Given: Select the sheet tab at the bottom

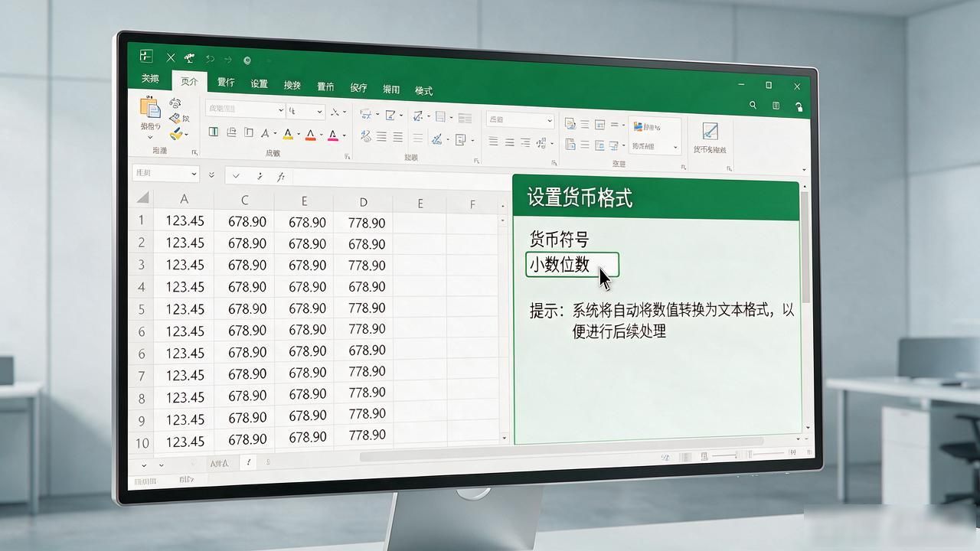Looking at the screenshot, I should pyautogui.click(x=219, y=463).
